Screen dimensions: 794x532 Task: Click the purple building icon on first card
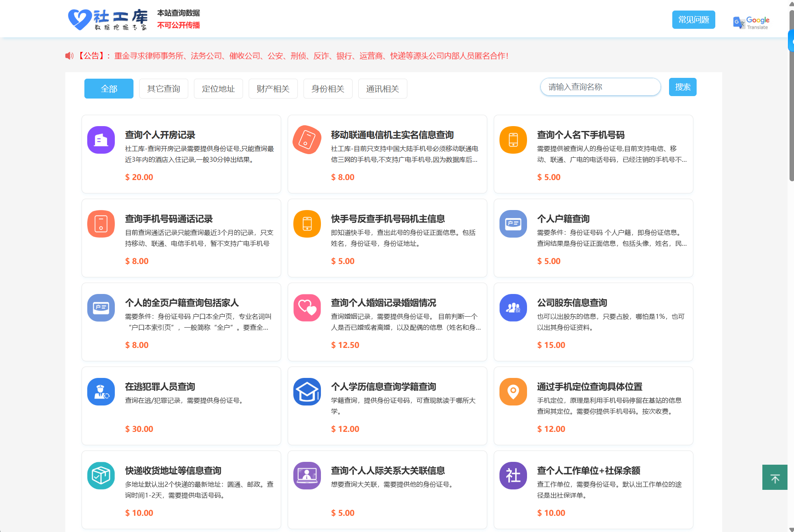pyautogui.click(x=101, y=140)
